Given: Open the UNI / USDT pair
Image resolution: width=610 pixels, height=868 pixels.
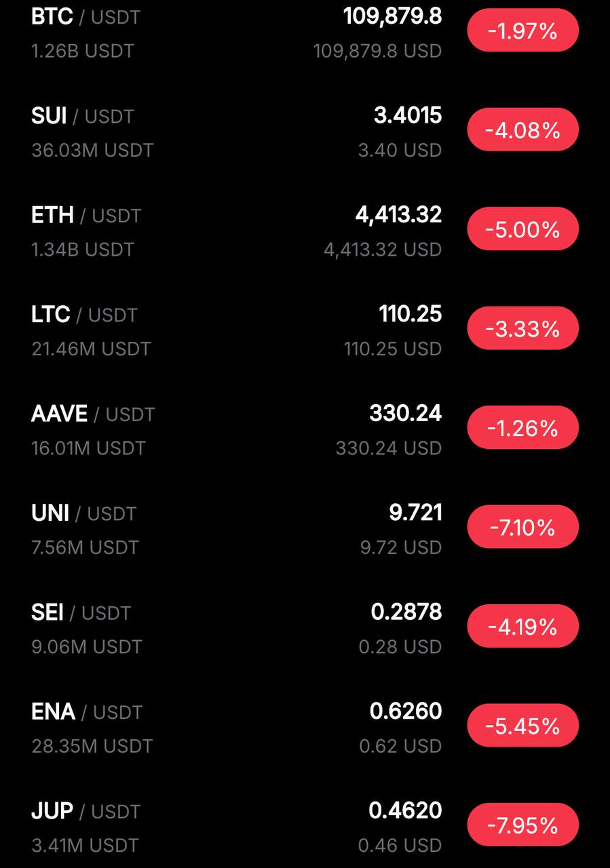Looking at the screenshot, I should click(305, 528).
